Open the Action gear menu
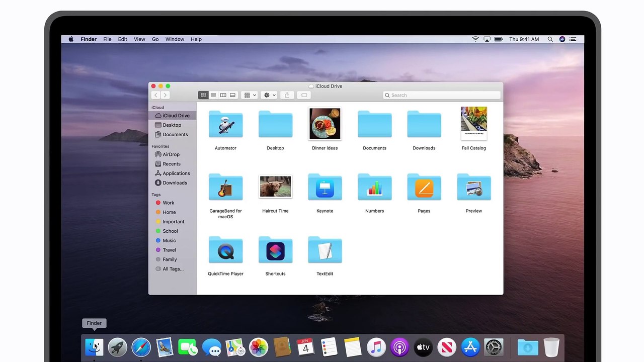 (269, 95)
